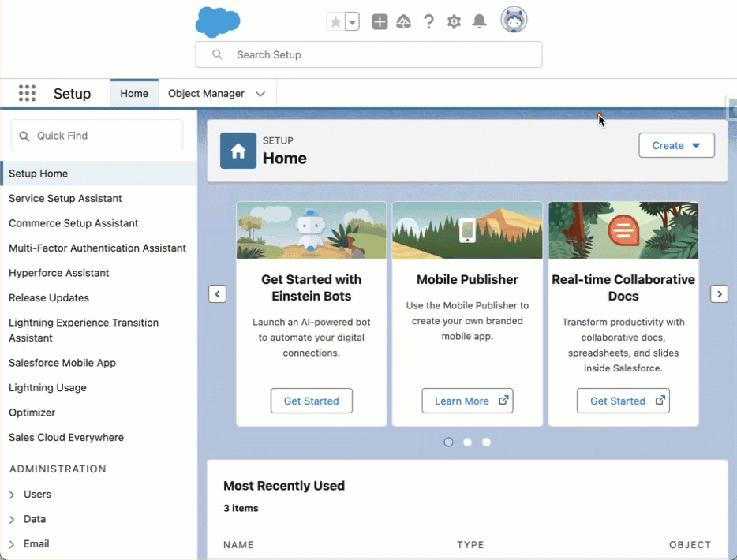This screenshot has width=737, height=560.
Task: Click the Most Recently Used heading
Action: tap(284, 486)
